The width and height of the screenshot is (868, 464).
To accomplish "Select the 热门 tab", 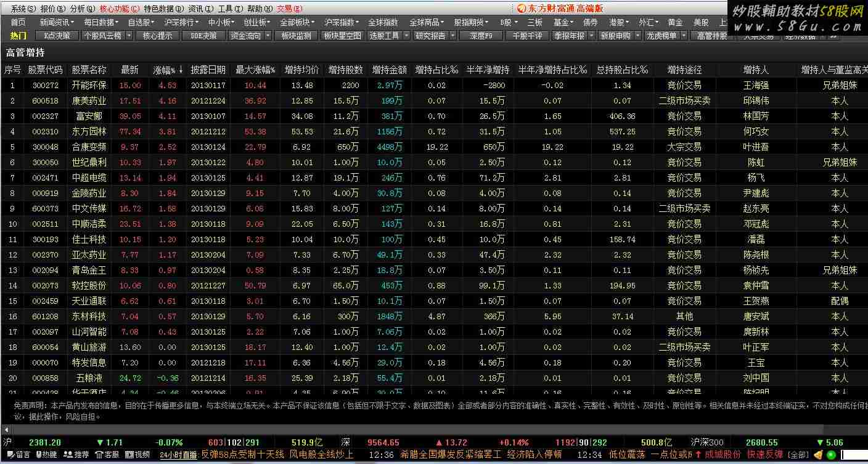I will (18, 36).
